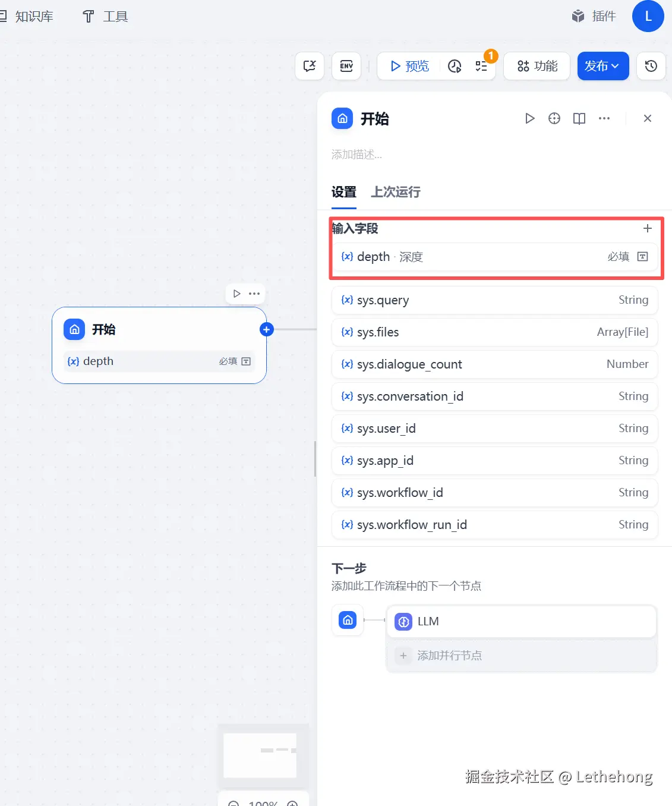Open the conversation variables icon in the toolbar
This screenshot has width=672, height=806.
pyautogui.click(x=310, y=66)
